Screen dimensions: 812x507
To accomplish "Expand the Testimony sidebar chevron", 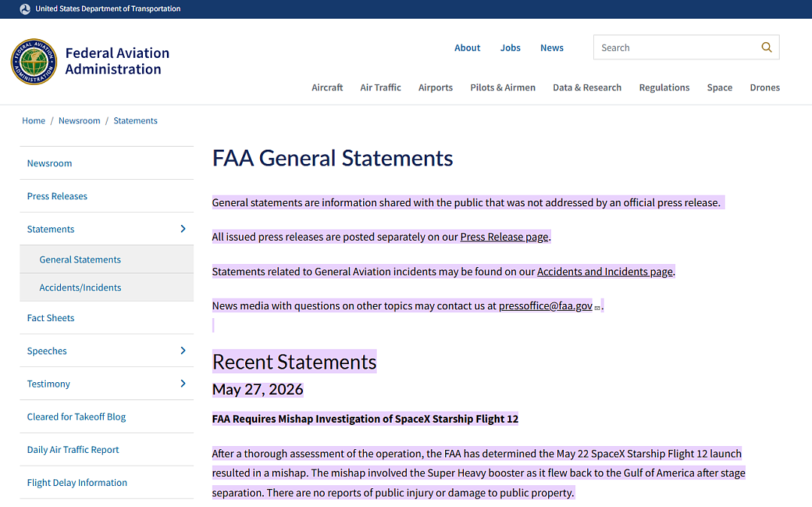I will [x=183, y=383].
